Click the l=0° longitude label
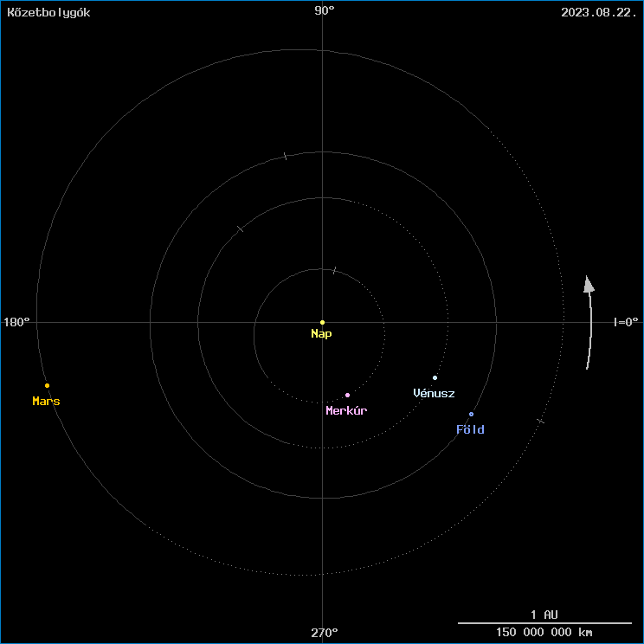Image resolution: width=644 pixels, height=644 pixels. point(625,322)
